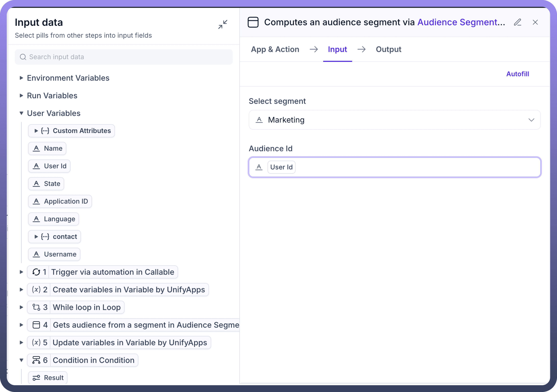Collapse User Variables section

pos(21,113)
